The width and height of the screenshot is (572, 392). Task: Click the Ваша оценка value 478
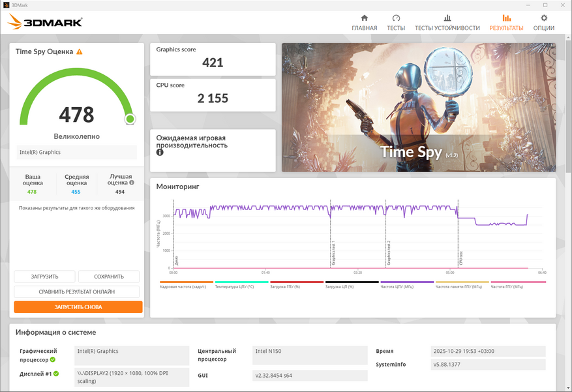pos(32,192)
